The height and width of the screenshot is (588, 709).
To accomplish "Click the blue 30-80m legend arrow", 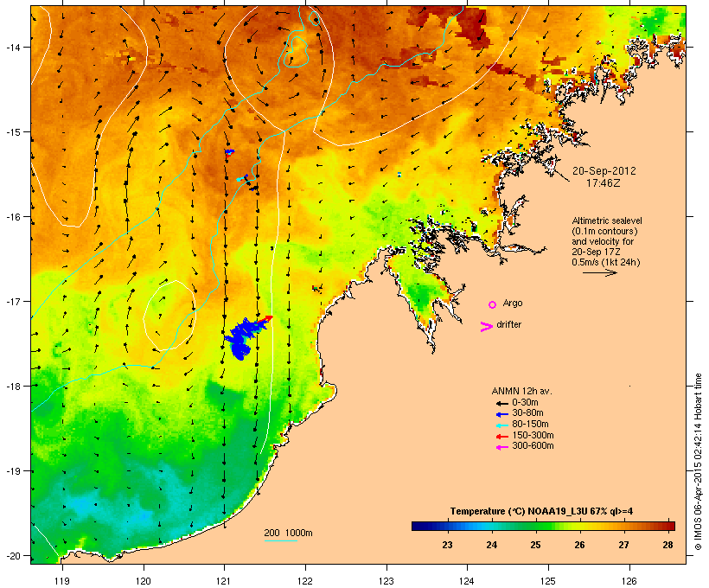I will click(x=501, y=414).
